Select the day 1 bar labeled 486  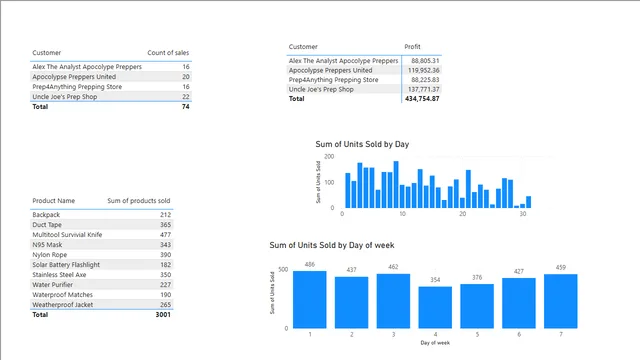(x=310, y=300)
